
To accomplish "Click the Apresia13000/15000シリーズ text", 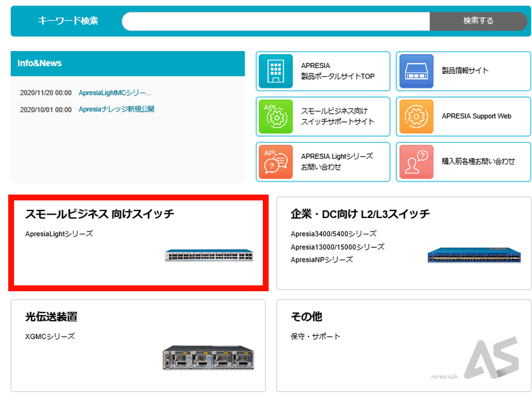I will [338, 247].
